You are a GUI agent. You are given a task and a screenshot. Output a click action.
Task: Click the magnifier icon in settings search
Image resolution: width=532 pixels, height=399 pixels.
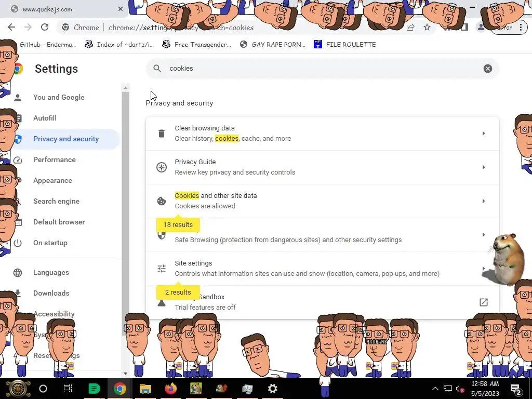coord(157,69)
